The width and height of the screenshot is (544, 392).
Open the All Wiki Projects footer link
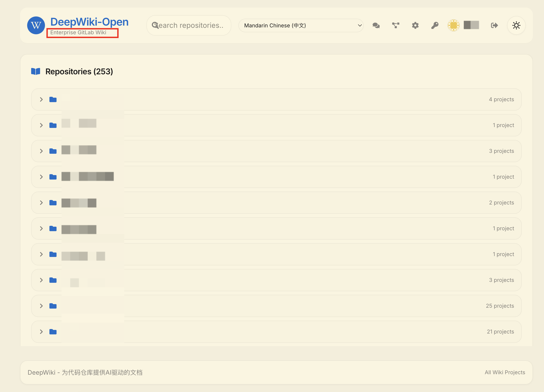click(505, 372)
